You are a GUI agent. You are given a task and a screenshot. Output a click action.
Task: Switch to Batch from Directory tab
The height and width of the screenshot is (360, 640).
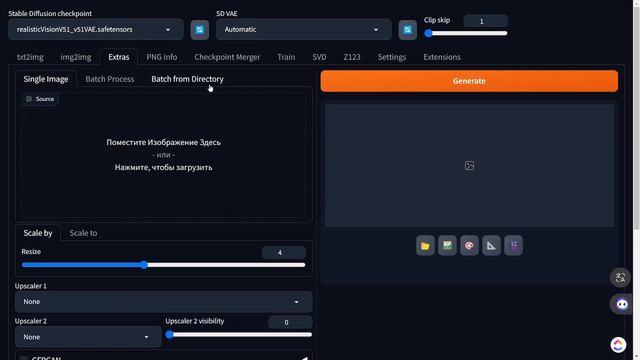[x=187, y=79]
